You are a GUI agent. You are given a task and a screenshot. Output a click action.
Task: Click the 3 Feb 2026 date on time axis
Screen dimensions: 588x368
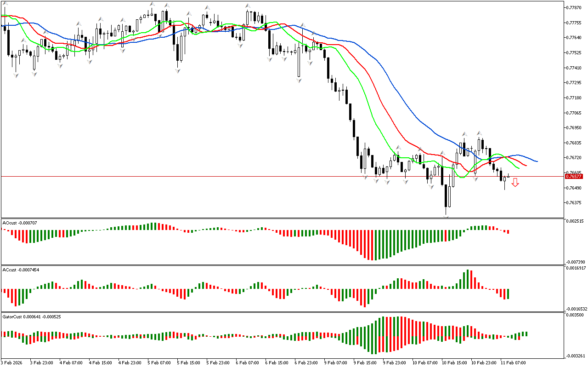click(12, 363)
